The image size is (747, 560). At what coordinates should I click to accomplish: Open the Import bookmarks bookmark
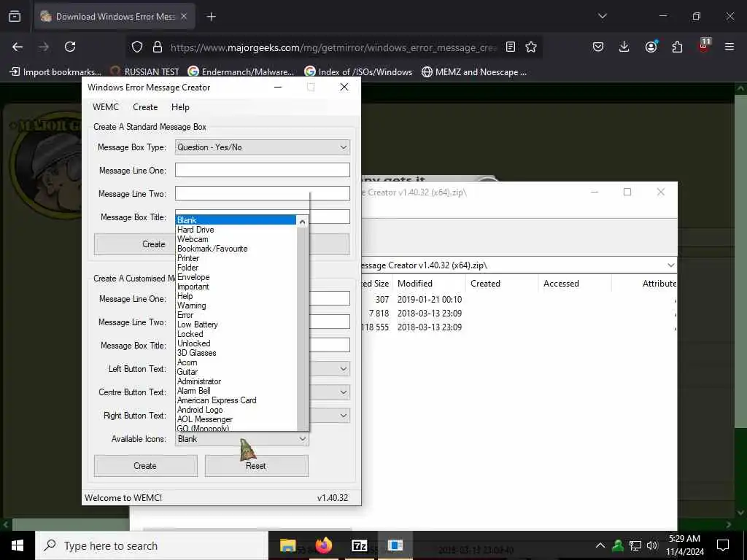55,72
